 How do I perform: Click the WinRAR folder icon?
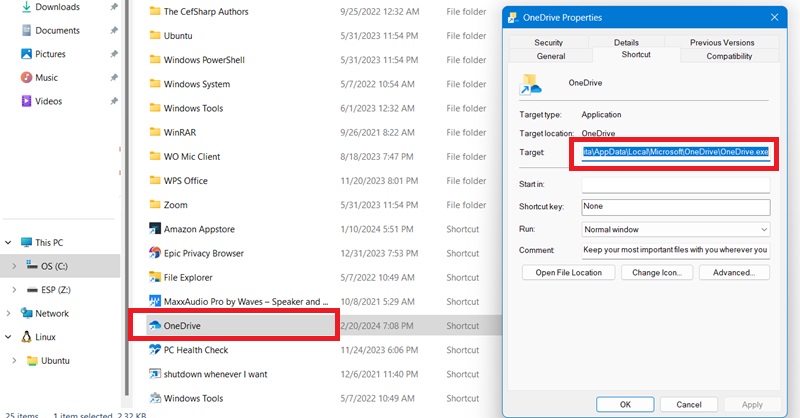pos(155,132)
